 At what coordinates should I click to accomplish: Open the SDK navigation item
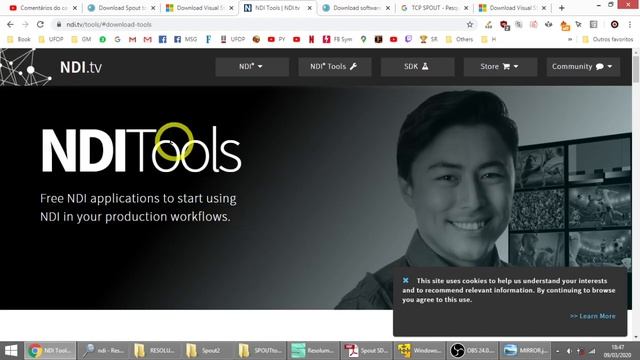pos(417,67)
